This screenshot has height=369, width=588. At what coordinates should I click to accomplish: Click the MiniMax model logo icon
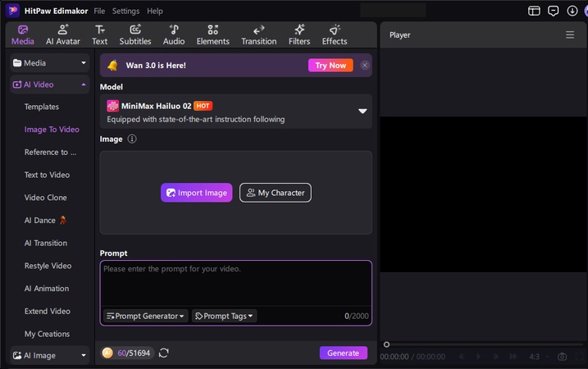[x=112, y=106]
